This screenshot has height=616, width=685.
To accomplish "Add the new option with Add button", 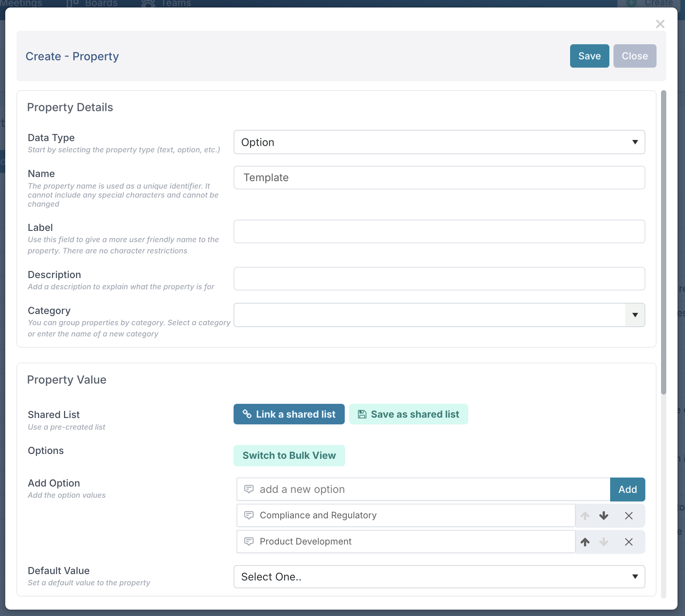I will pos(627,490).
